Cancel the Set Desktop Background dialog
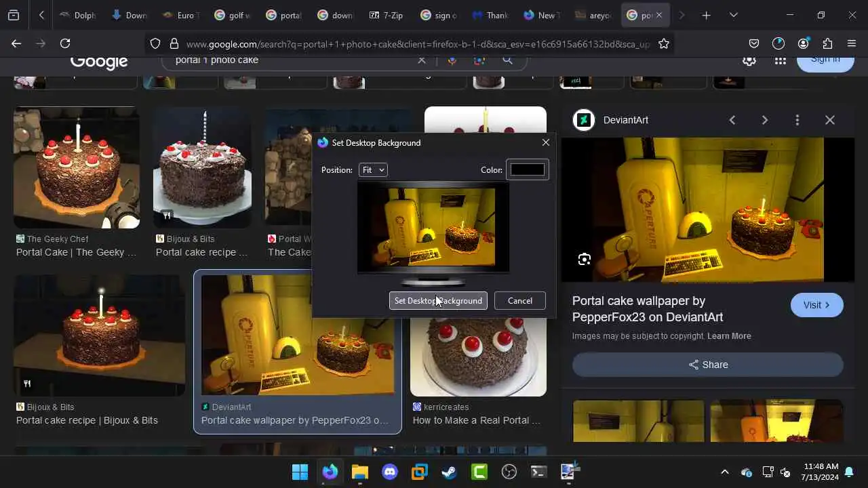868x488 pixels. pos(520,301)
